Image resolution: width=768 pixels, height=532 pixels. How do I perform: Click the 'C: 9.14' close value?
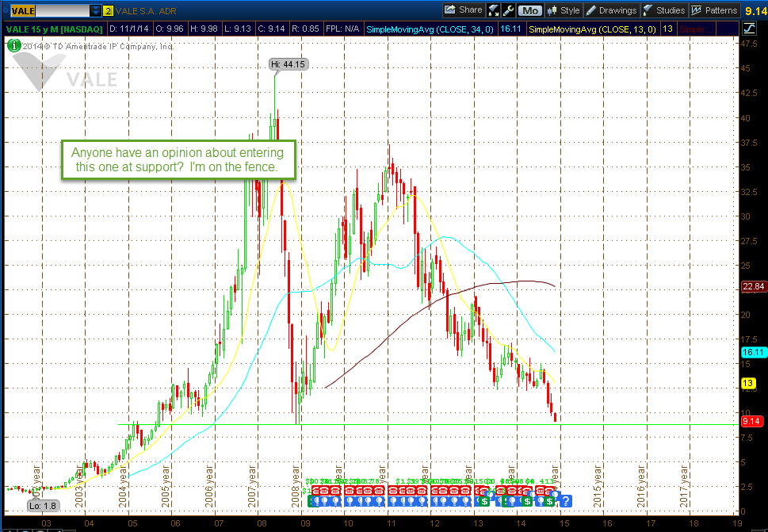coord(271,29)
